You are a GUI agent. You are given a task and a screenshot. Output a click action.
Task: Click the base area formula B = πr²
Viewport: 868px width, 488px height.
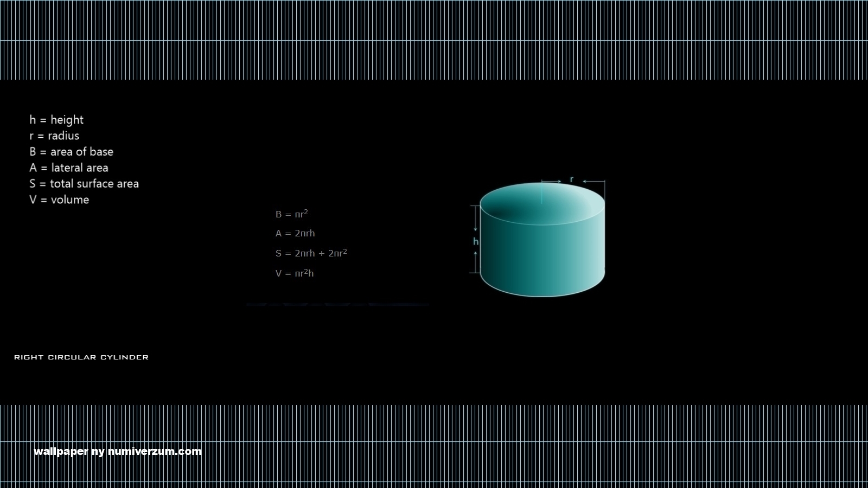point(291,214)
